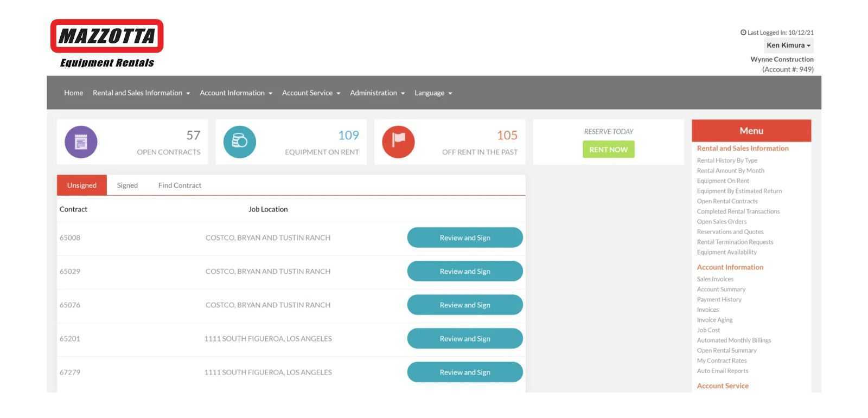
Task: Click the Equipment Availability sidebar link
Action: [x=726, y=252]
